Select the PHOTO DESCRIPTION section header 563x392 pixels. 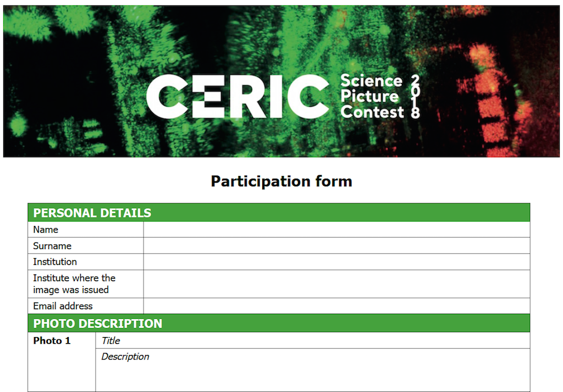(279, 323)
